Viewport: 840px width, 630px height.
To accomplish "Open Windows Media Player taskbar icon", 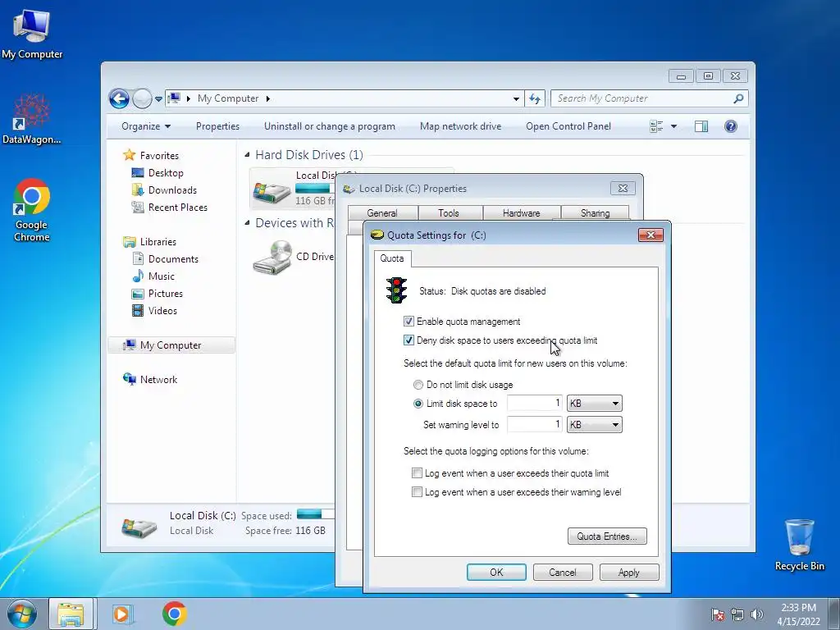I will pyautogui.click(x=123, y=614).
